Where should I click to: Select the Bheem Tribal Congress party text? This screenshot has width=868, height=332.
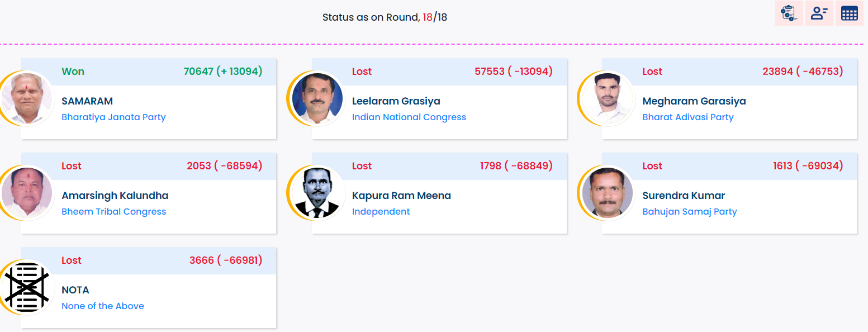(113, 212)
